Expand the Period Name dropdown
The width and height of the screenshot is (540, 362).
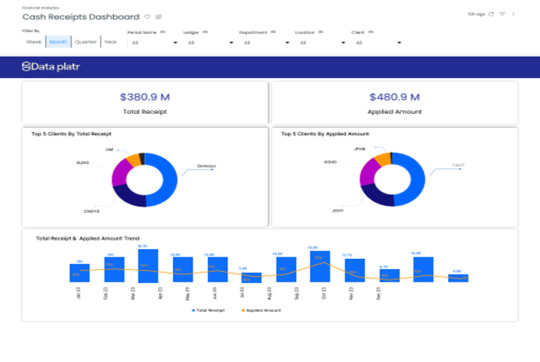(153, 43)
